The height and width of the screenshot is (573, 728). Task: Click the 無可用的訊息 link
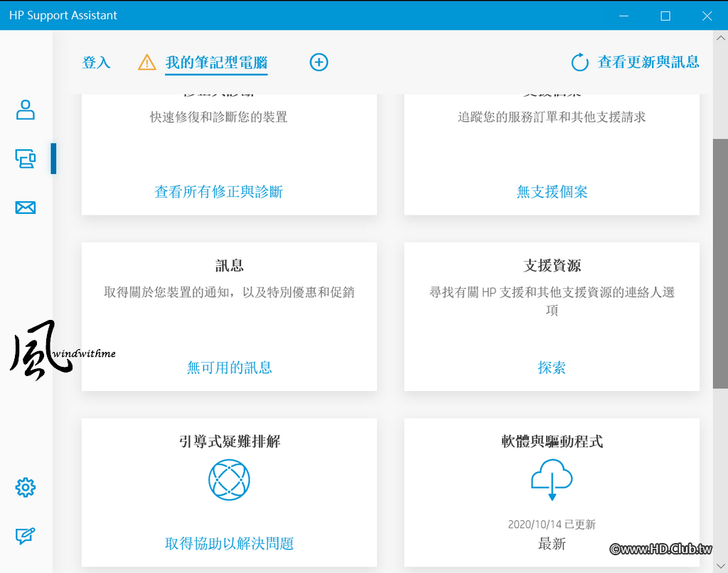(230, 368)
